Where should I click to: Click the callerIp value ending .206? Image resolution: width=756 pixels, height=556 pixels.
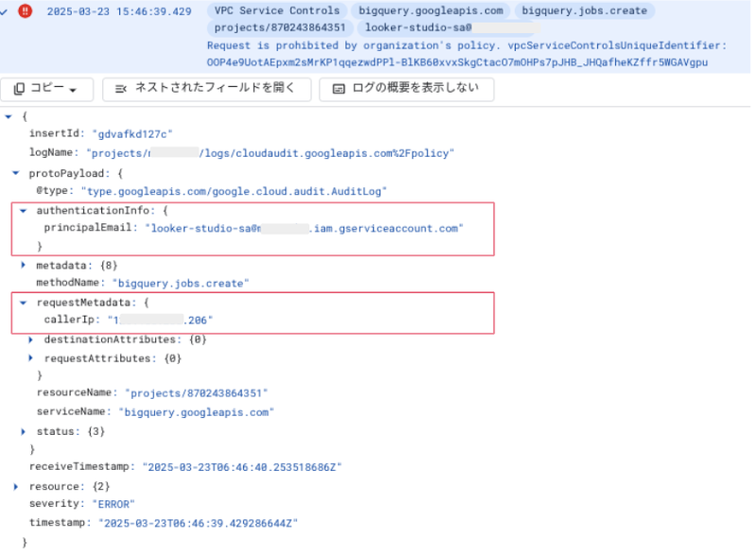pos(160,320)
